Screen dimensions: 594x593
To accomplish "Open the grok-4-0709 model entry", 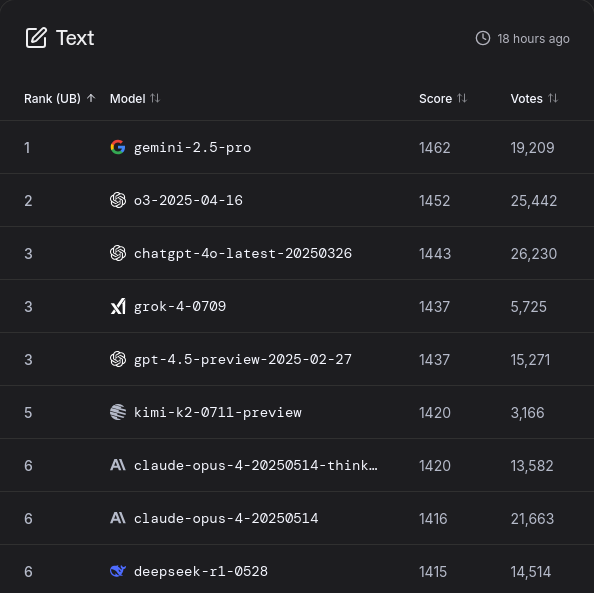I will coord(180,307).
